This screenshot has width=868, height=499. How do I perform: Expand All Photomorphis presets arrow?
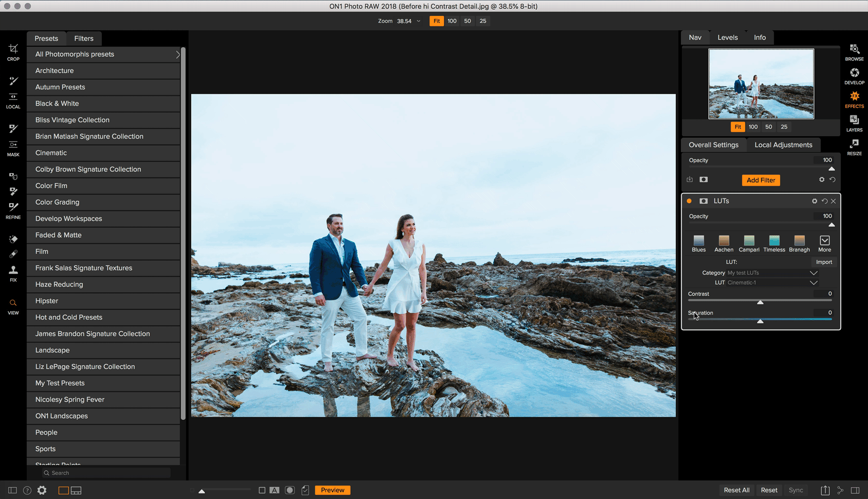point(178,54)
